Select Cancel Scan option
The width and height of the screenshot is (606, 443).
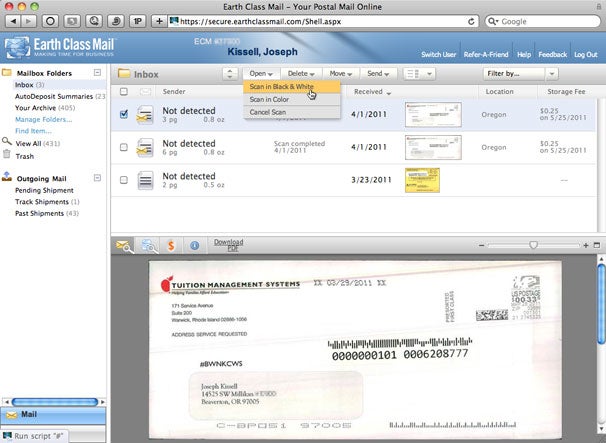[292, 112]
